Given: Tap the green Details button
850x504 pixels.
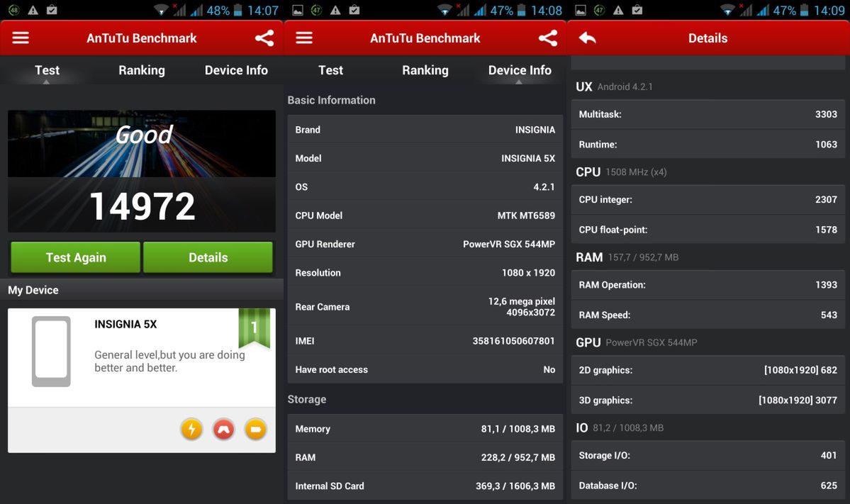Looking at the screenshot, I should click(208, 257).
